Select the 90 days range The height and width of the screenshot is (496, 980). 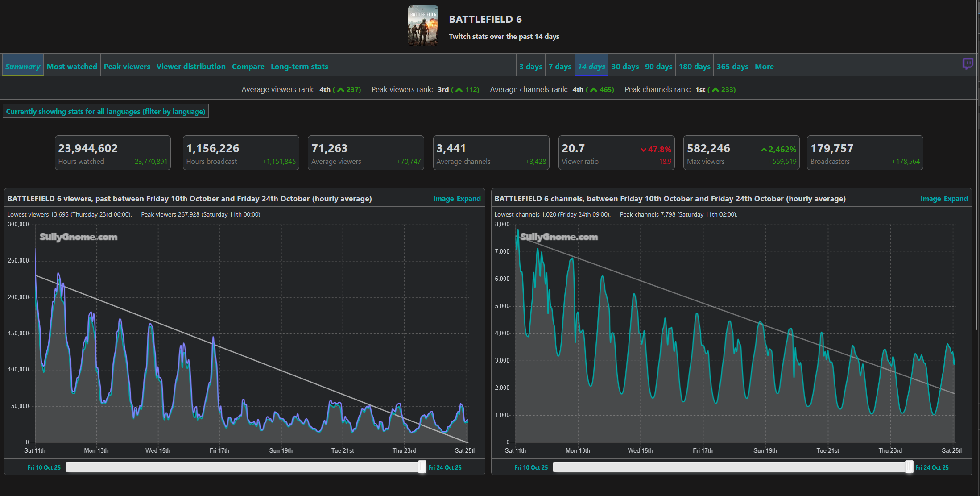pyautogui.click(x=658, y=67)
